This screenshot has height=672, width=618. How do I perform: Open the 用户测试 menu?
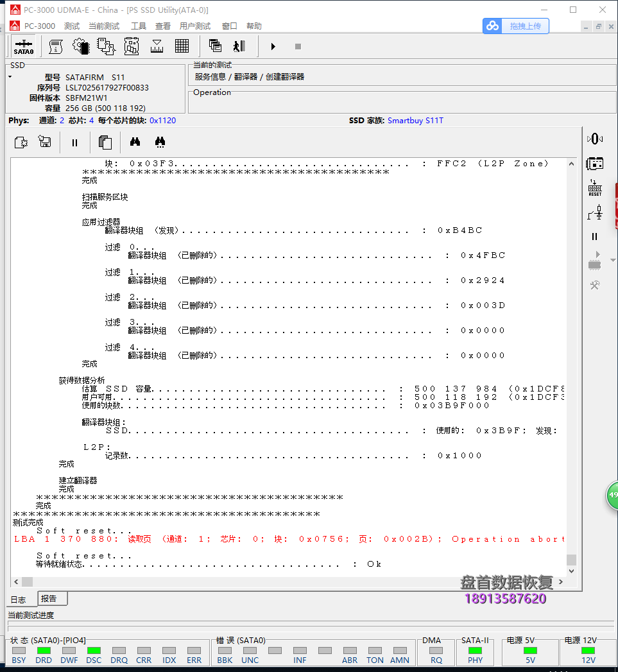coord(195,26)
